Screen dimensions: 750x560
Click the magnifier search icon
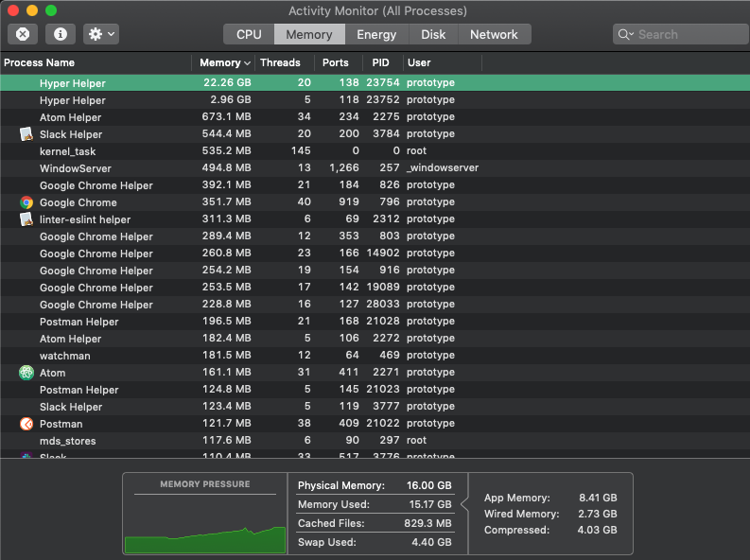(x=625, y=34)
